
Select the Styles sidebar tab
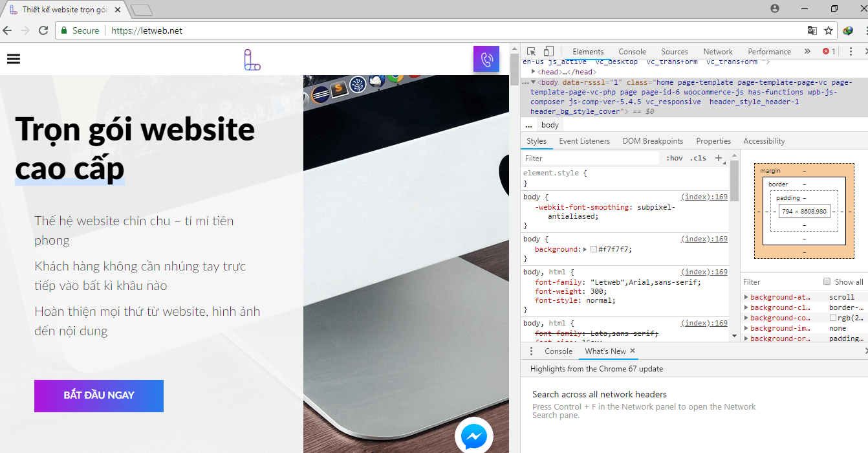[536, 141]
